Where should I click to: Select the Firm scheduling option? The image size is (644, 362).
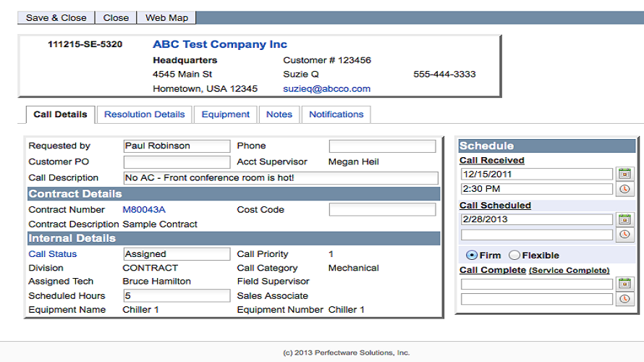(472, 255)
